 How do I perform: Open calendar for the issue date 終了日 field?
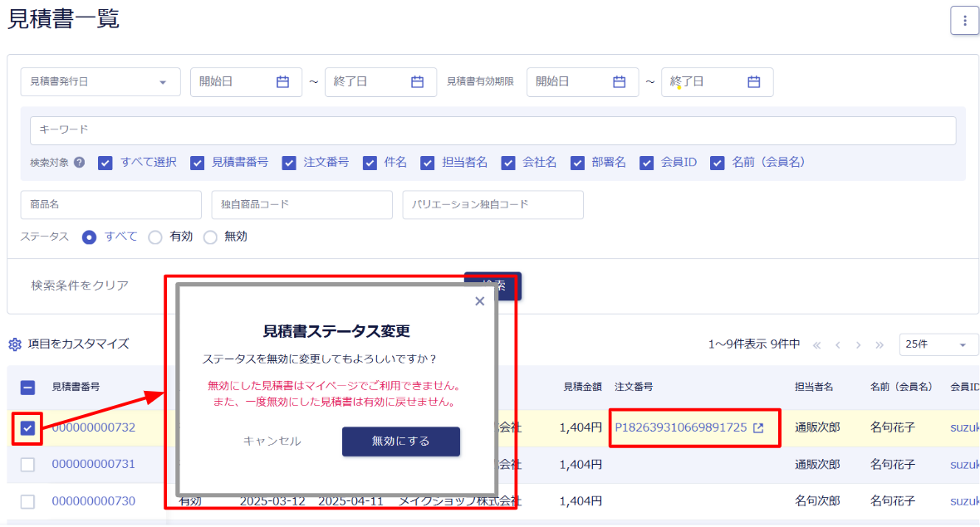[419, 81]
